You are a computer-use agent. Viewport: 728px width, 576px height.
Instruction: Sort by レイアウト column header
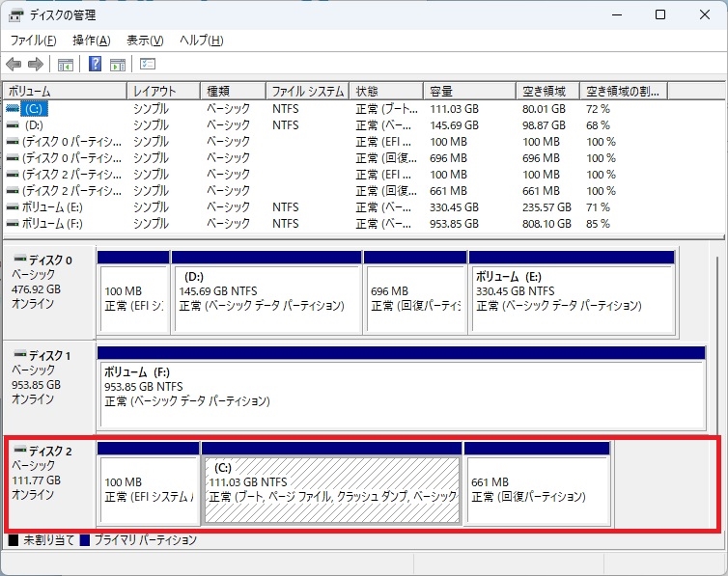[x=163, y=91]
